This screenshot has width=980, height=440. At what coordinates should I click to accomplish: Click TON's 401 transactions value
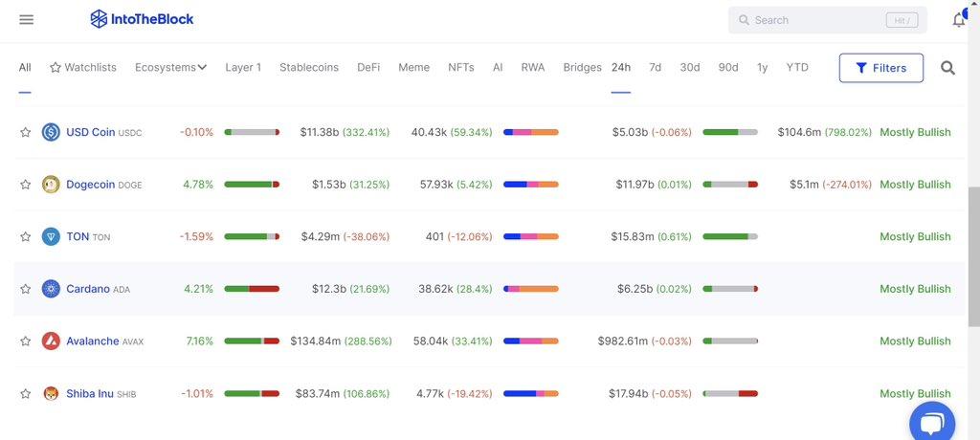(434, 237)
